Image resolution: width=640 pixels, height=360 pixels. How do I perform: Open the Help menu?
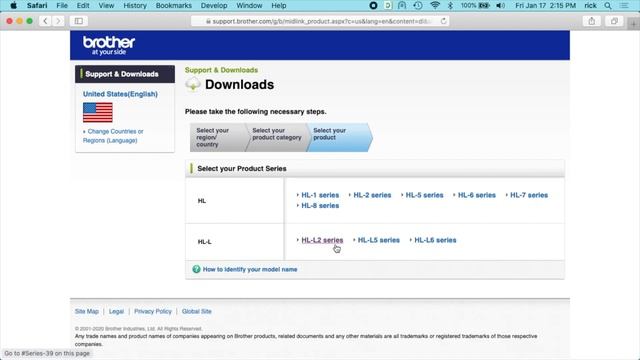tap(279, 6)
